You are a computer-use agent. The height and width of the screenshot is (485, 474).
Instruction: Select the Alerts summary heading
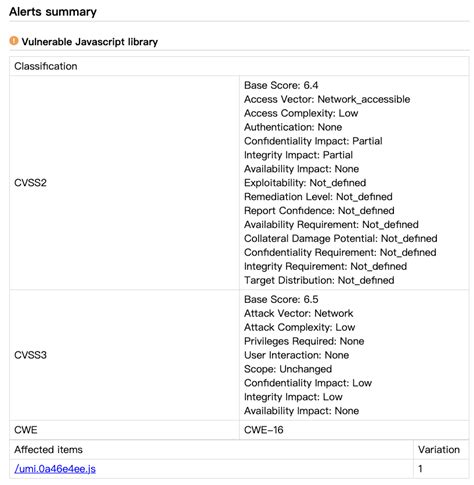[53, 12]
